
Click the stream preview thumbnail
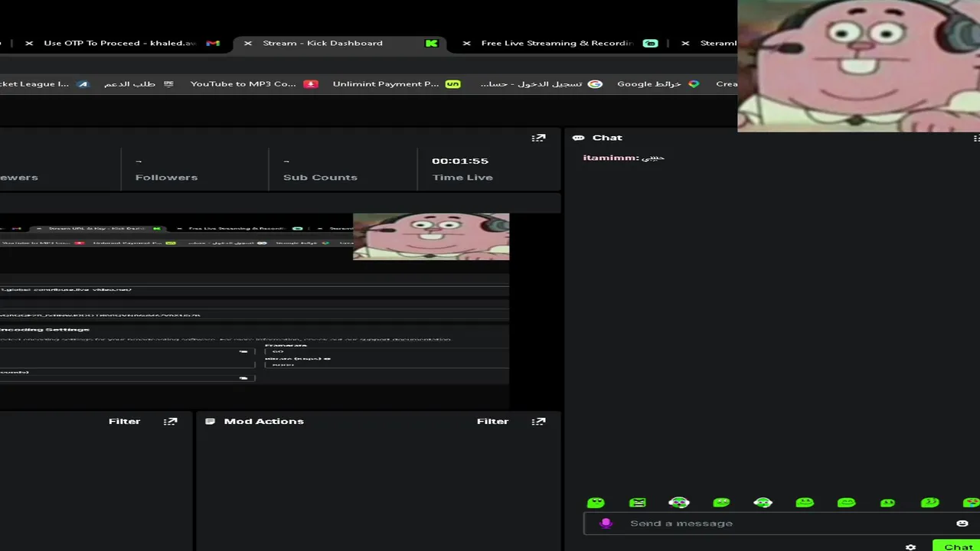(x=254, y=311)
